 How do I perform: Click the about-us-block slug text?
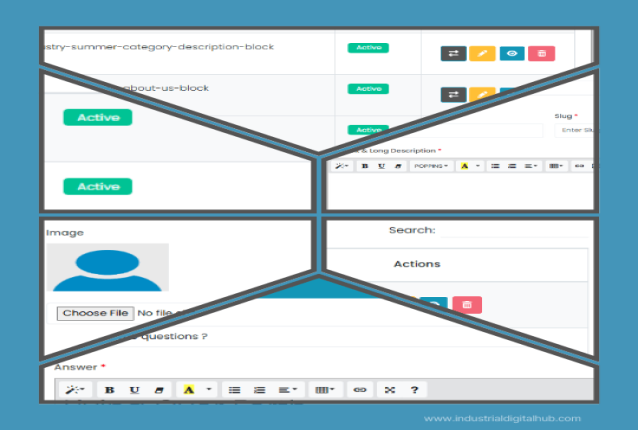click(x=166, y=88)
